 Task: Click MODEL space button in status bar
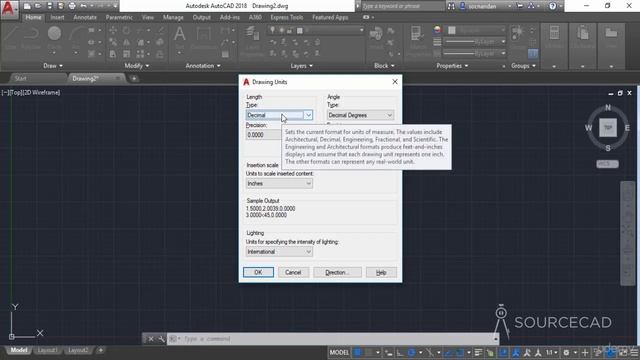coord(339,352)
